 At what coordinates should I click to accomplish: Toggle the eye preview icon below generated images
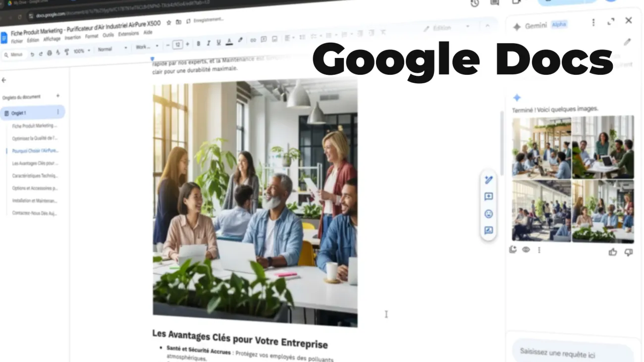point(526,250)
